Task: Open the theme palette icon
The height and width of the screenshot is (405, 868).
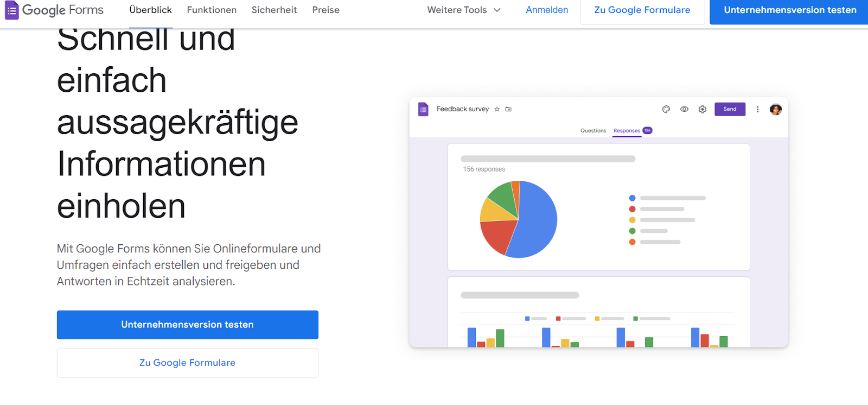Action: pyautogui.click(x=666, y=109)
